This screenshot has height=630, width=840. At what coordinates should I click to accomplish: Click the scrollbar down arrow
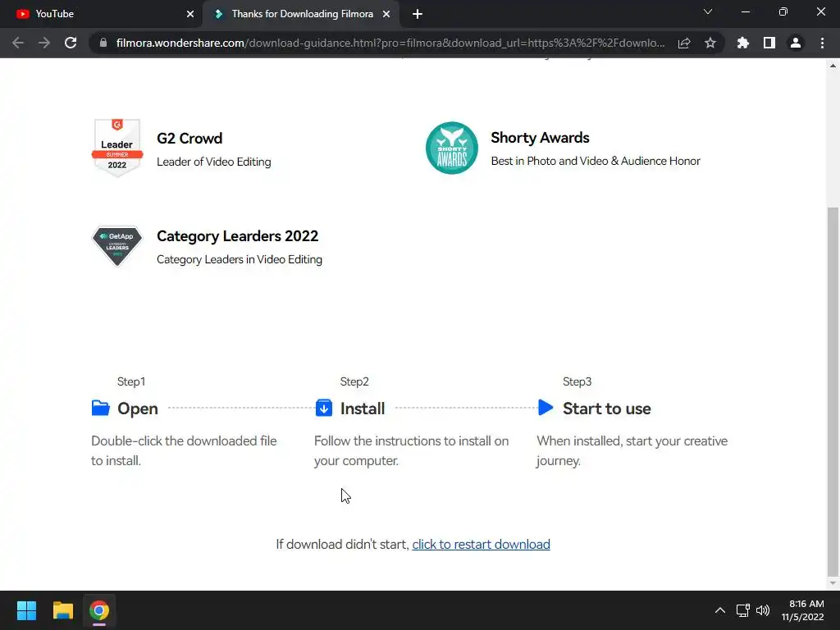pos(833,583)
